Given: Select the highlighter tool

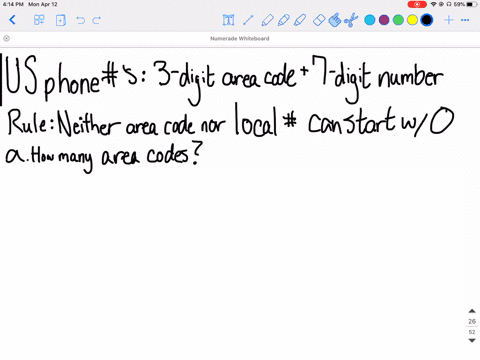Looking at the screenshot, I should click(x=300, y=20).
